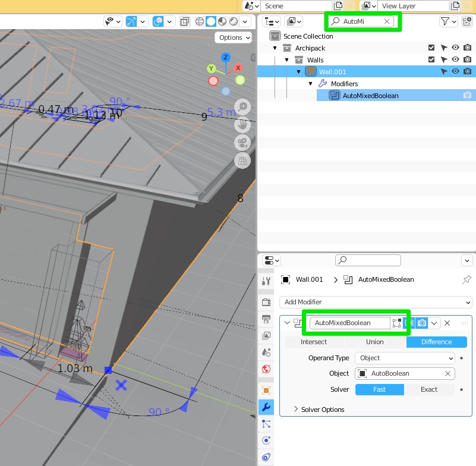The image size is (476, 466).
Task: Select the Union boolean operation
Action: coord(375,342)
